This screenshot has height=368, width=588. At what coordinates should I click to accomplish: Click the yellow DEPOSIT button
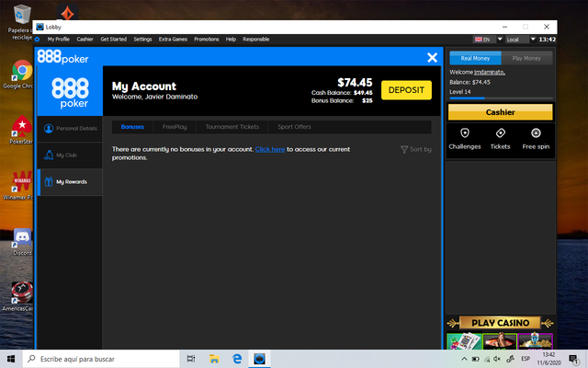tap(406, 90)
